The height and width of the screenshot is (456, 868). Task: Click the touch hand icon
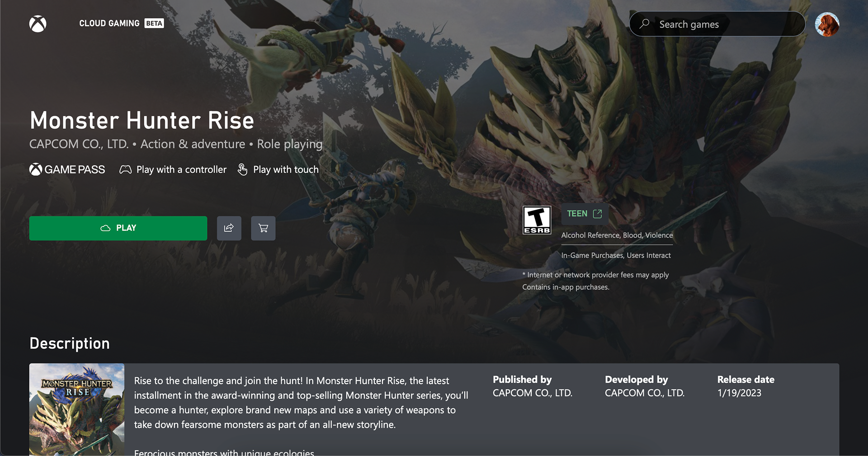242,169
